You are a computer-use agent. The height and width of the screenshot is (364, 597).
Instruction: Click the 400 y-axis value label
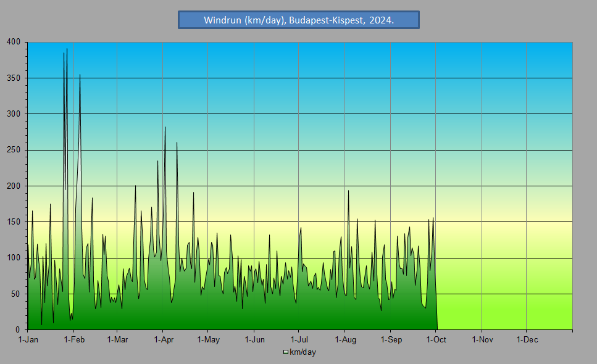tap(14, 42)
